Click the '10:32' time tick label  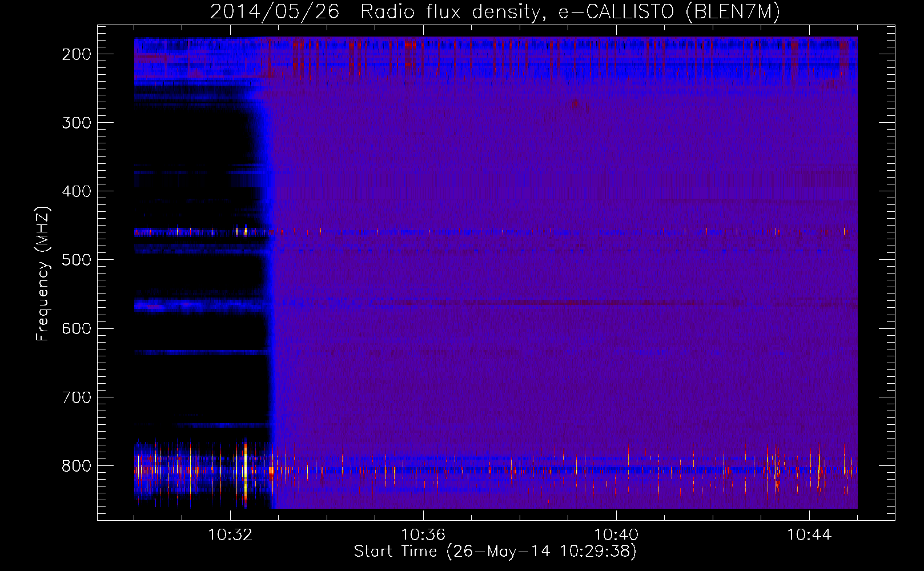click(230, 535)
